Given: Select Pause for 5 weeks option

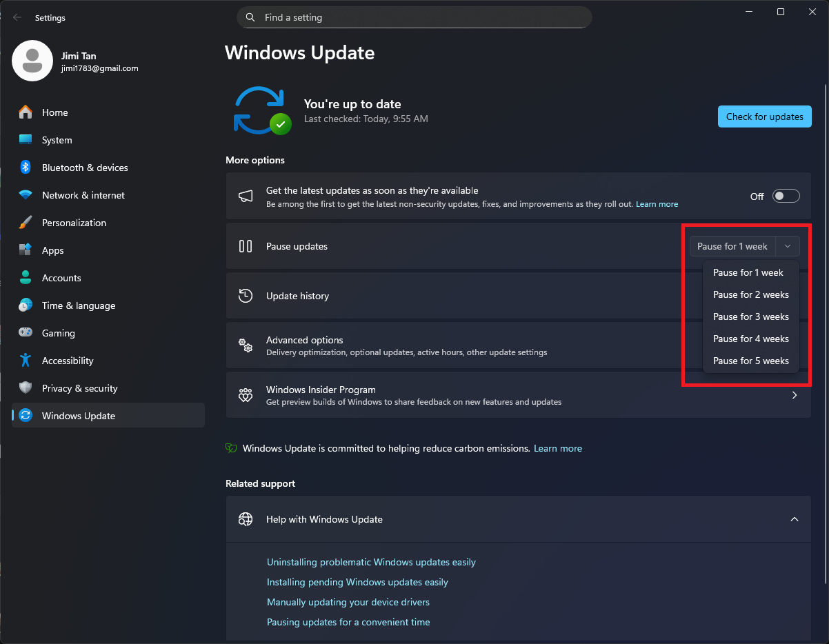Looking at the screenshot, I should coord(750,361).
